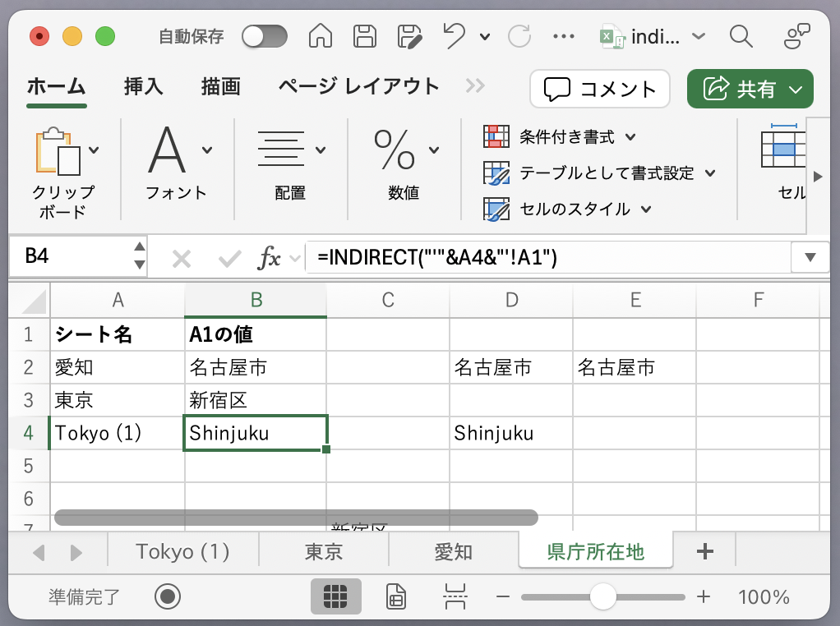Click the フォント large A icon

(167, 150)
